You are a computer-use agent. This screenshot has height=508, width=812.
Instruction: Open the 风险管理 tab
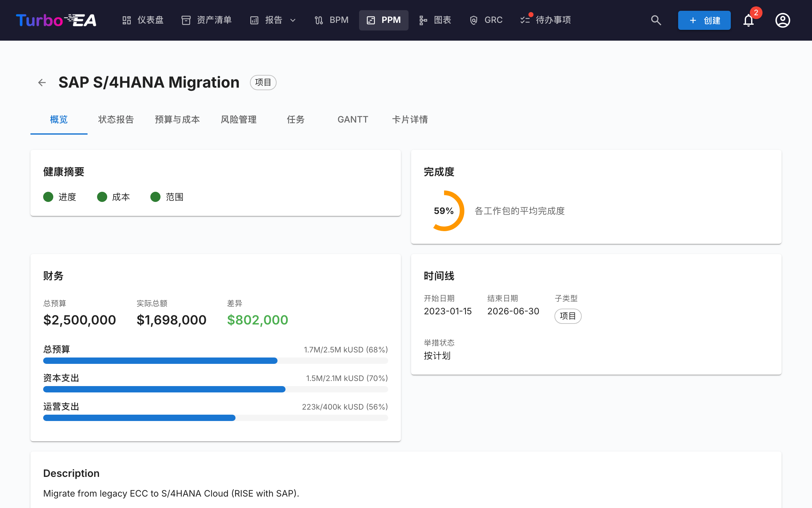(x=239, y=120)
